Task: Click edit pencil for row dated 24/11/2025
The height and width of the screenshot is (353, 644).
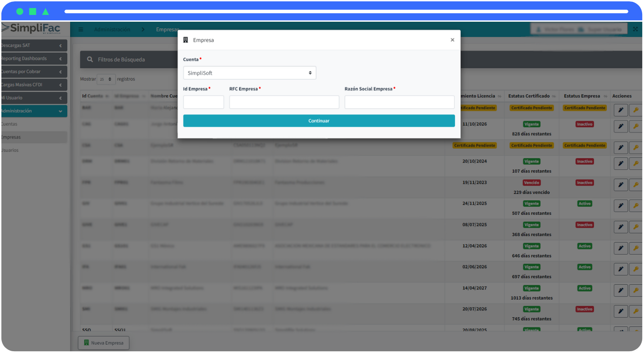Action: pyautogui.click(x=620, y=205)
